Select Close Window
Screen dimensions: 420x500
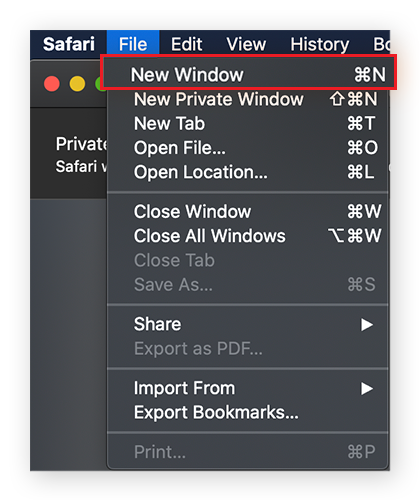coord(248,211)
